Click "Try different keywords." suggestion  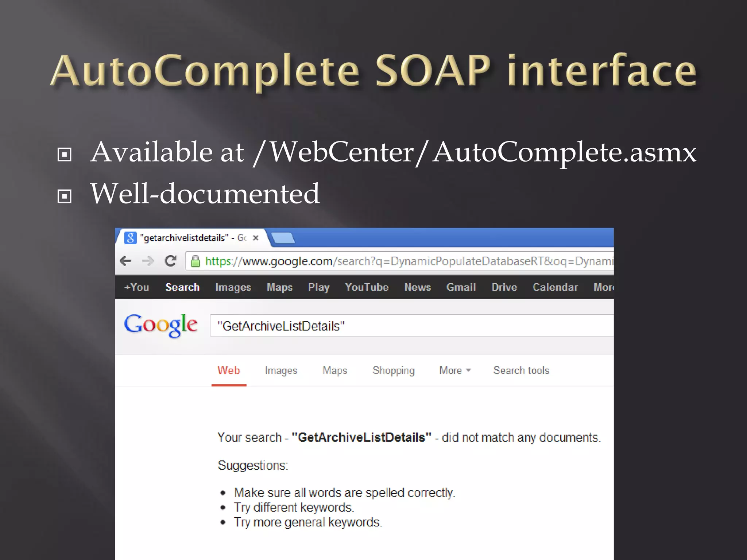click(x=294, y=507)
